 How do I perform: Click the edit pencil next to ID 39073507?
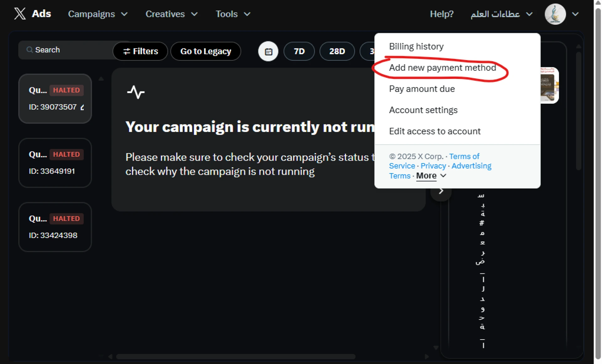pos(82,107)
